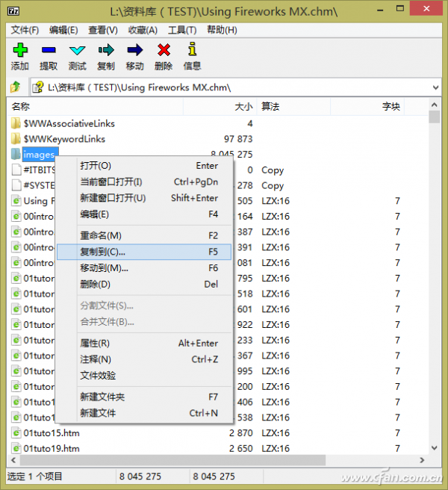448x490 pixels.
Task: Click the #ITBITS file icon
Action: point(16,170)
